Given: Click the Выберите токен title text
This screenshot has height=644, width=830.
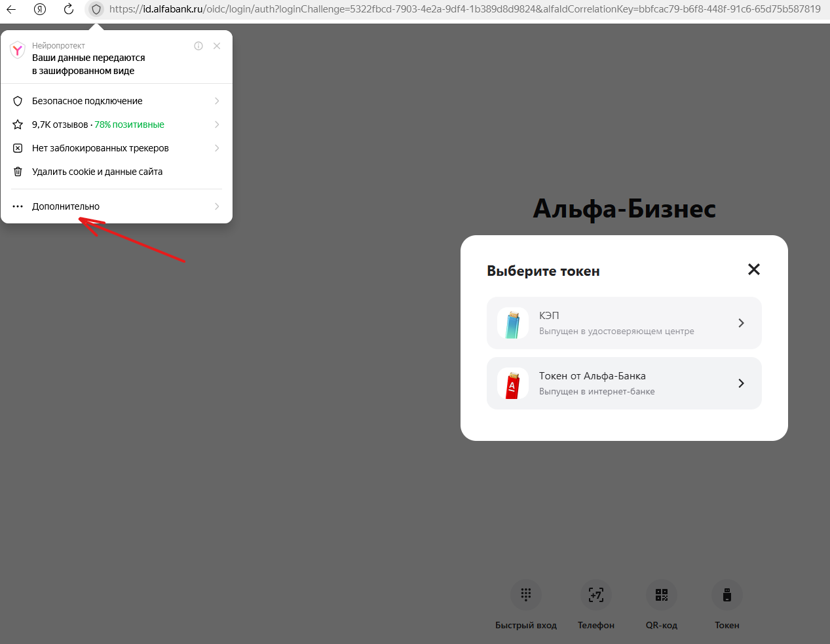Looking at the screenshot, I should click(x=543, y=271).
